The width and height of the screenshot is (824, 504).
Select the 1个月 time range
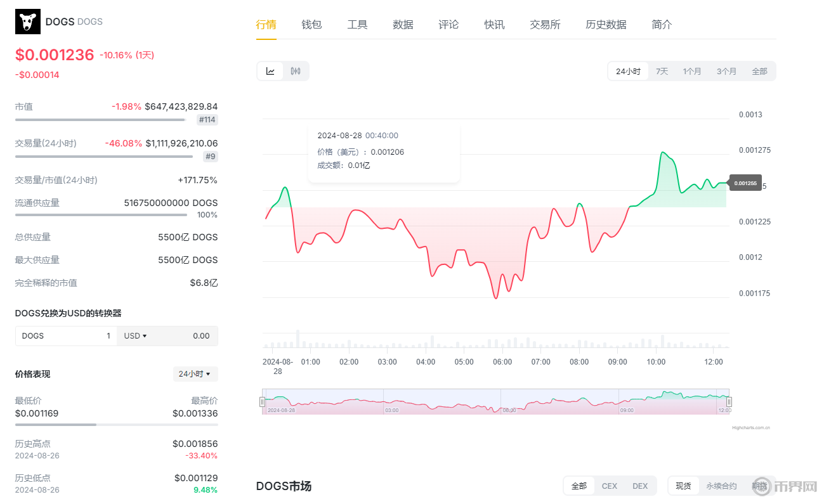click(x=692, y=71)
